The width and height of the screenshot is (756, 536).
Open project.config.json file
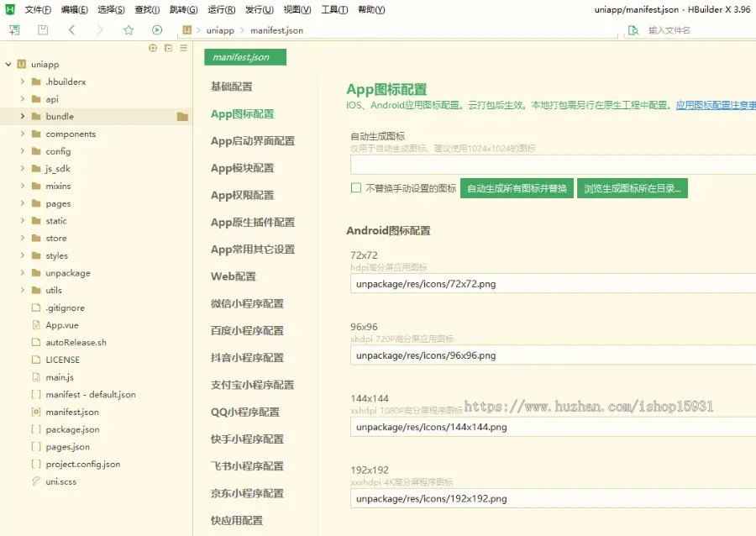[83, 465]
